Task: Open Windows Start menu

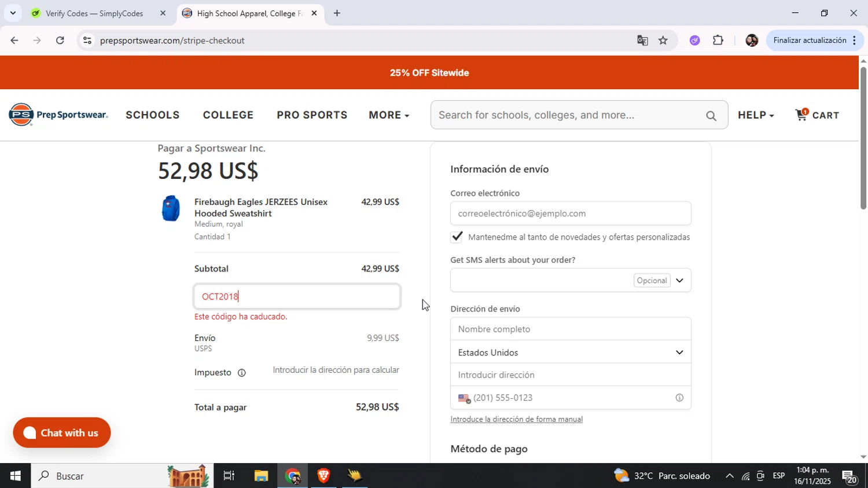Action: tap(15, 476)
